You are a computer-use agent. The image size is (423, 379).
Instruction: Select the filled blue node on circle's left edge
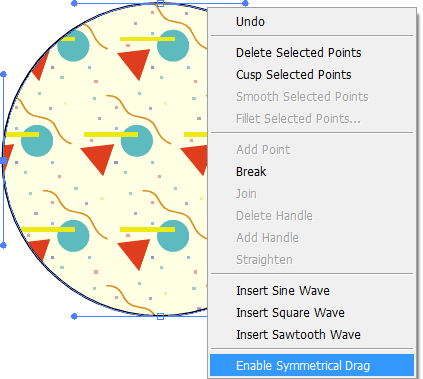point(3,161)
